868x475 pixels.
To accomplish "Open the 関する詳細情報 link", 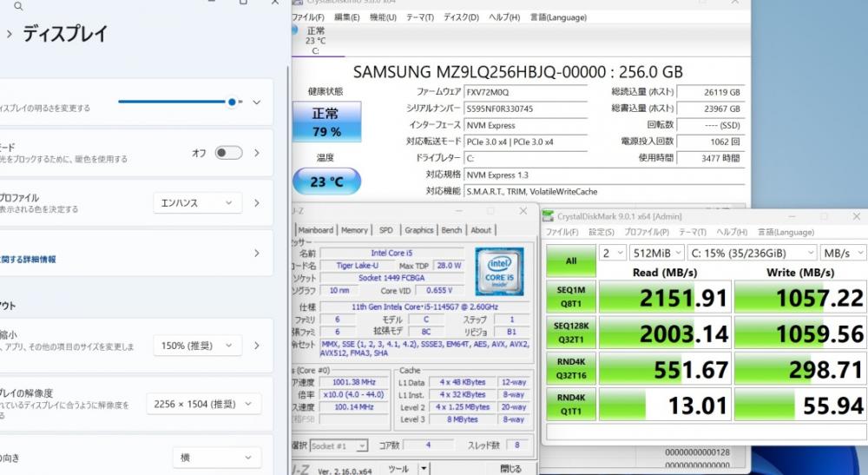I will pyautogui.click(x=28, y=259).
